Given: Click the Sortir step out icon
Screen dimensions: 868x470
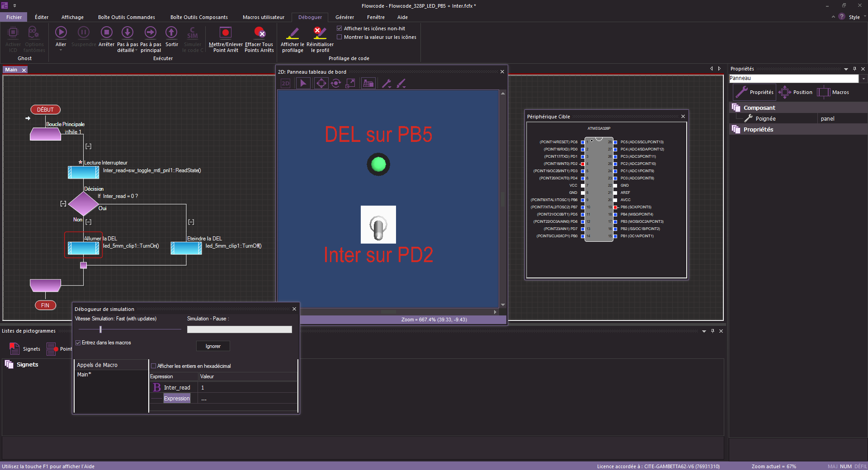Looking at the screenshot, I should (x=171, y=33).
